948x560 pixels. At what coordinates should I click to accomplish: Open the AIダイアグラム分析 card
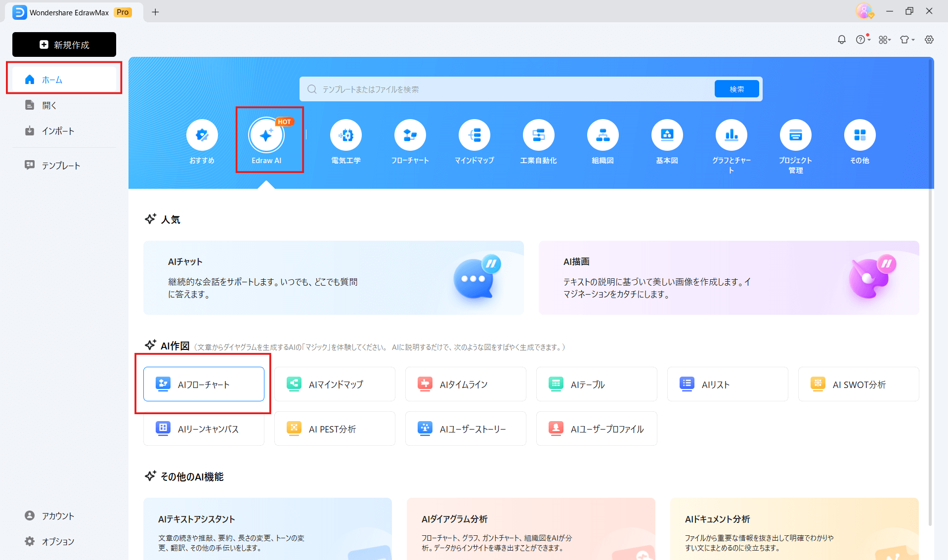click(x=531, y=529)
